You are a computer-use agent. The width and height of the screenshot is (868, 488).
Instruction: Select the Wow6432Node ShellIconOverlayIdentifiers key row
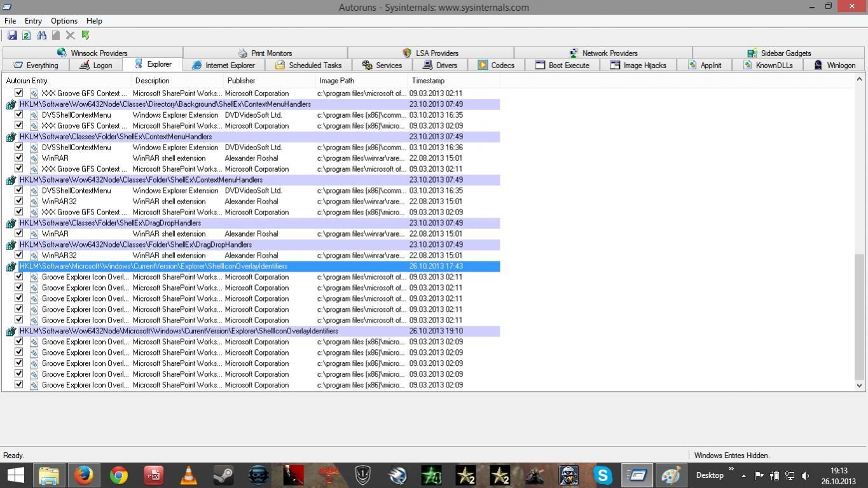pyautogui.click(x=252, y=331)
